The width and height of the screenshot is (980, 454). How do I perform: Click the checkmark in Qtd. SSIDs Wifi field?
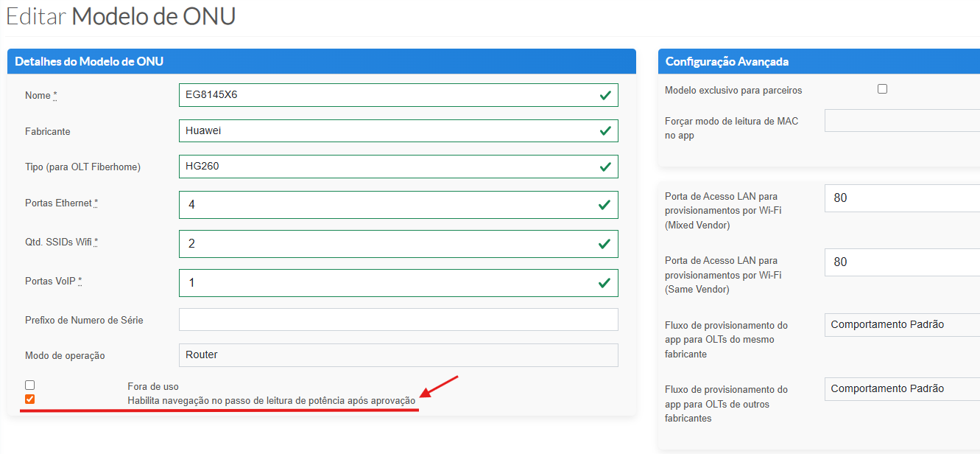click(605, 243)
